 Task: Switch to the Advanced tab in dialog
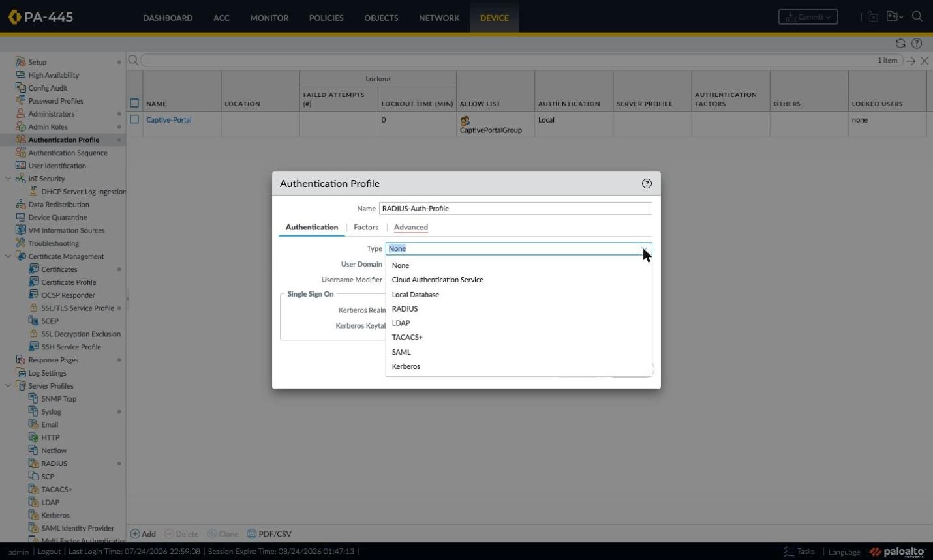(x=411, y=227)
